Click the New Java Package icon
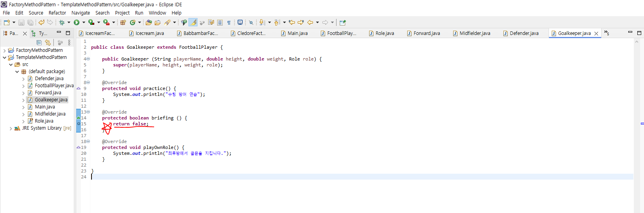This screenshot has height=213, width=644. tap(123, 22)
